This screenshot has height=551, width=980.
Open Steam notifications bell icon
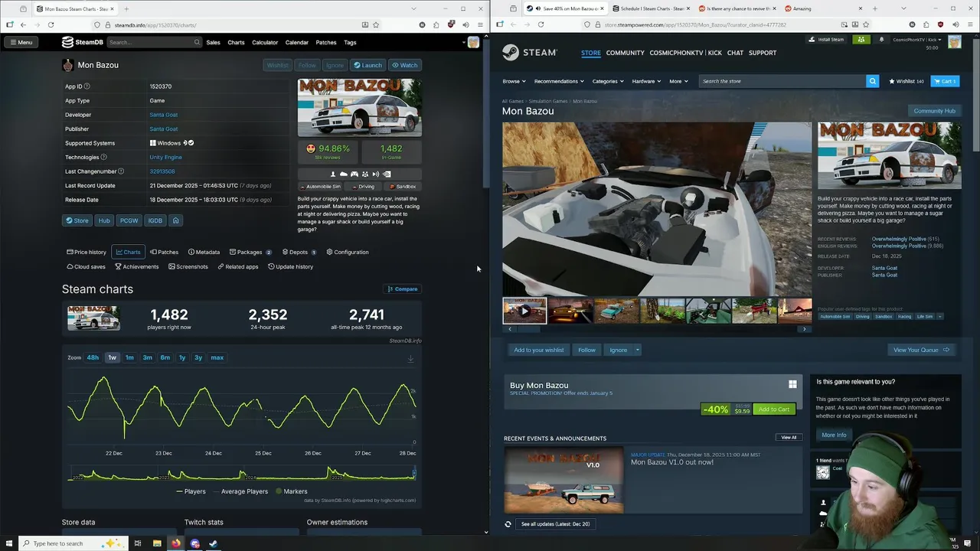click(x=881, y=39)
